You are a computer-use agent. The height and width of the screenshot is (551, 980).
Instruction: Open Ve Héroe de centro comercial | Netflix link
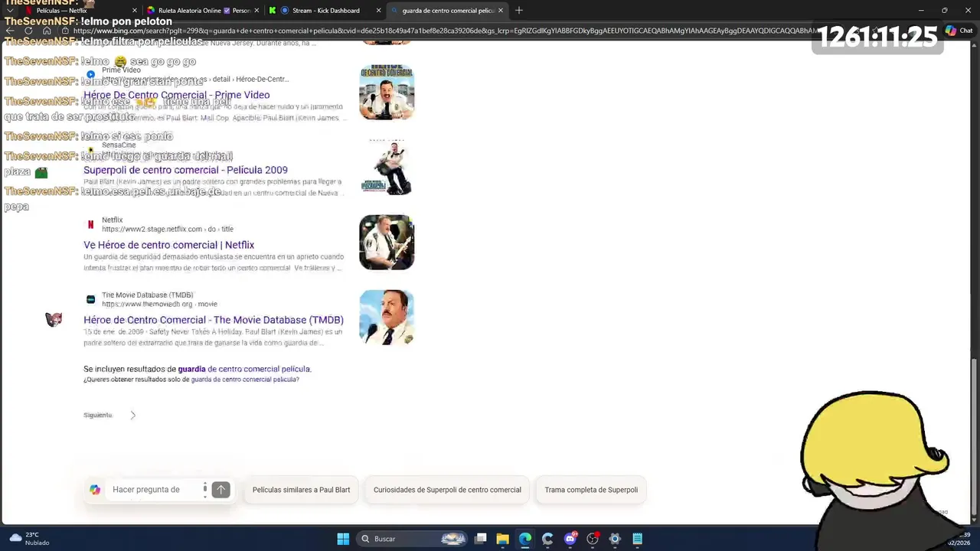pyautogui.click(x=168, y=245)
